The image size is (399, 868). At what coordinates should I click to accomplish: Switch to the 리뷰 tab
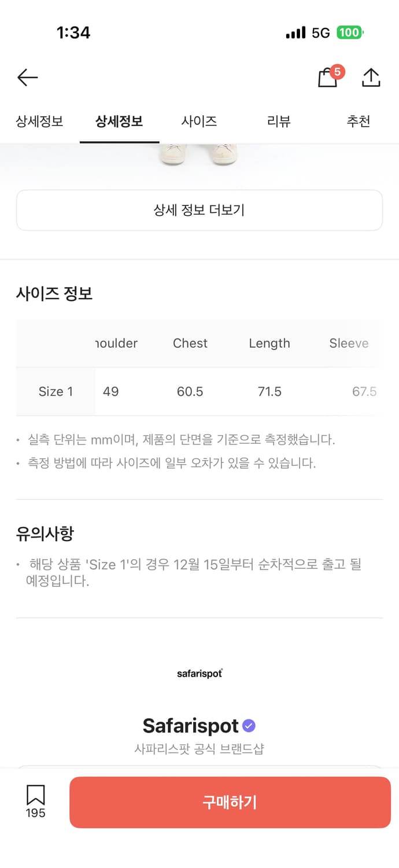tap(279, 122)
